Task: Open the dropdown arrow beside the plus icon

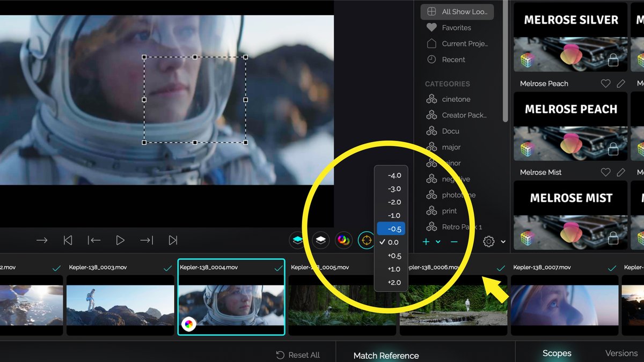Action: click(438, 242)
